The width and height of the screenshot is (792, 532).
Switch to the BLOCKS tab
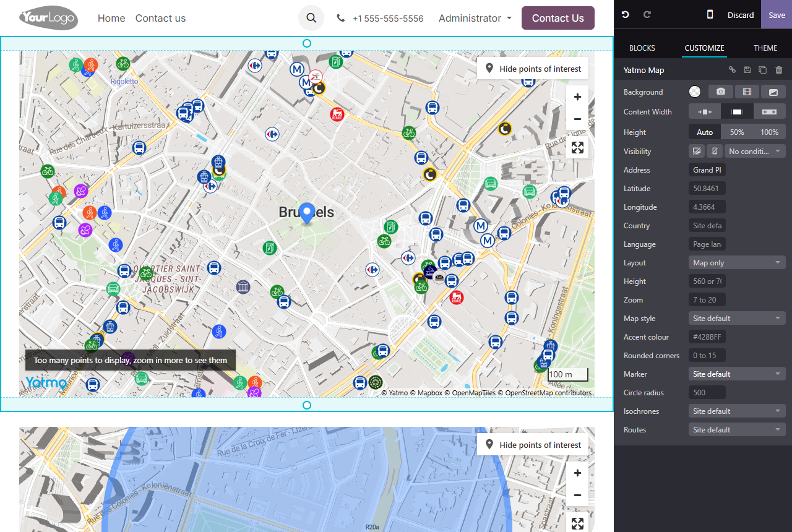click(642, 48)
